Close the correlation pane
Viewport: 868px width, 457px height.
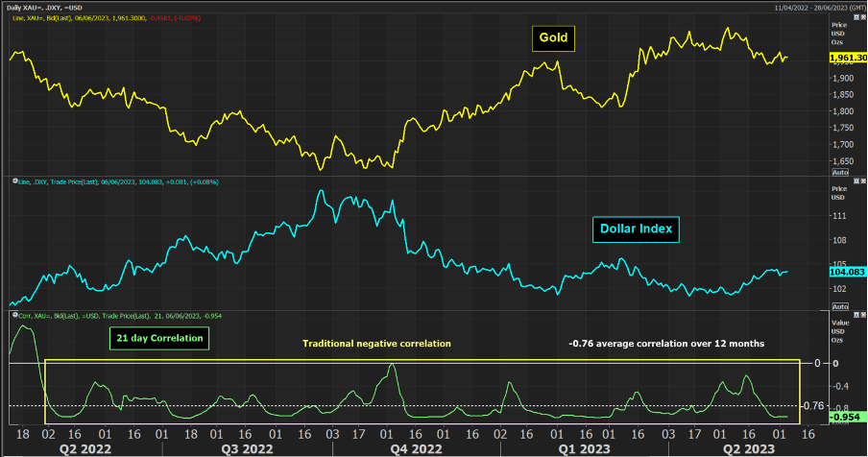(863, 315)
